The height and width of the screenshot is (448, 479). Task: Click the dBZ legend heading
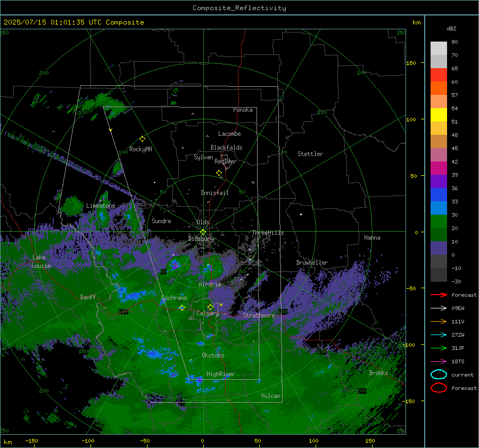[x=451, y=28]
